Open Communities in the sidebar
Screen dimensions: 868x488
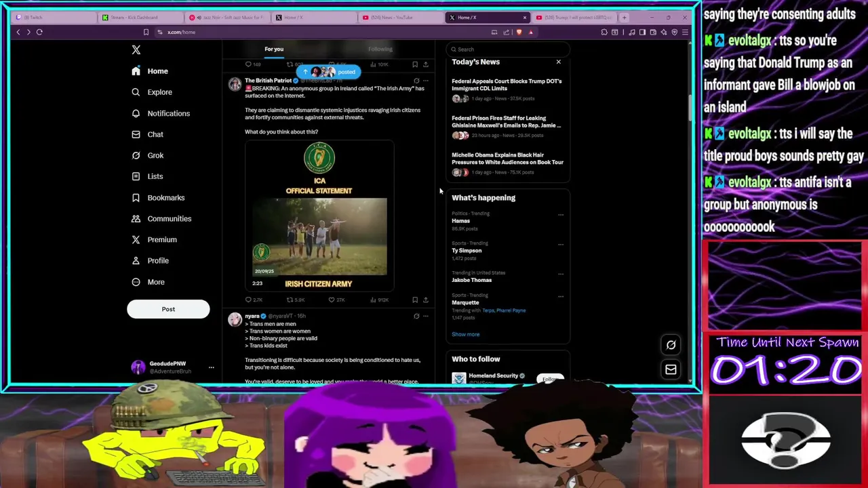[x=161, y=219]
